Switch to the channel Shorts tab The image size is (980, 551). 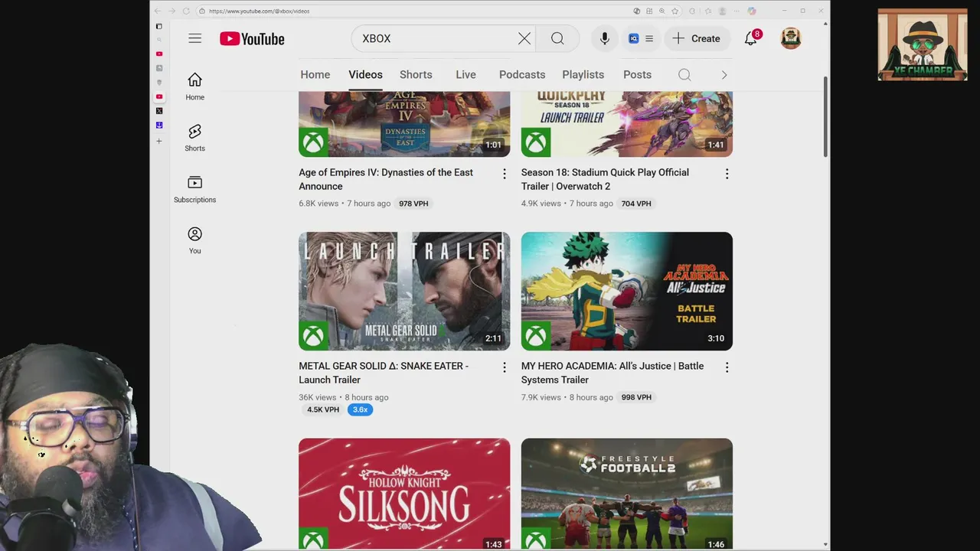tap(416, 74)
